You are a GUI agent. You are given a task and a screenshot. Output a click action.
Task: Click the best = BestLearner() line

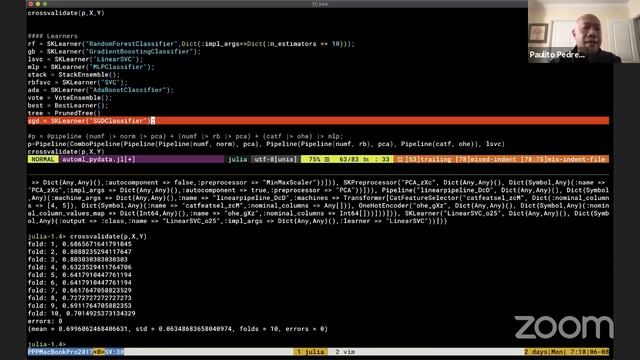coord(68,105)
